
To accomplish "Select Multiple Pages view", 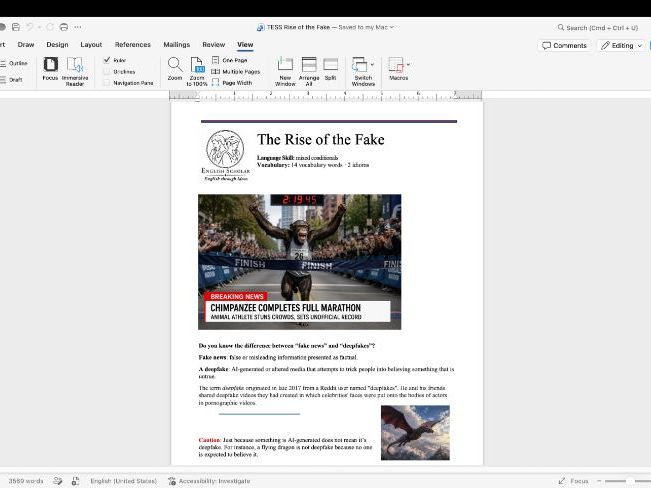I will click(x=236, y=71).
